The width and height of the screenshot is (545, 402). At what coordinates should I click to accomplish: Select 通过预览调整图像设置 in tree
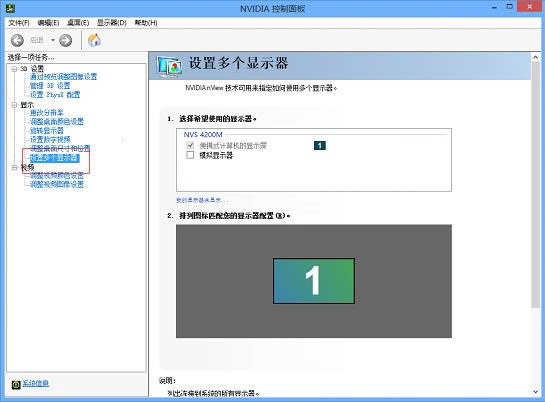click(x=63, y=76)
